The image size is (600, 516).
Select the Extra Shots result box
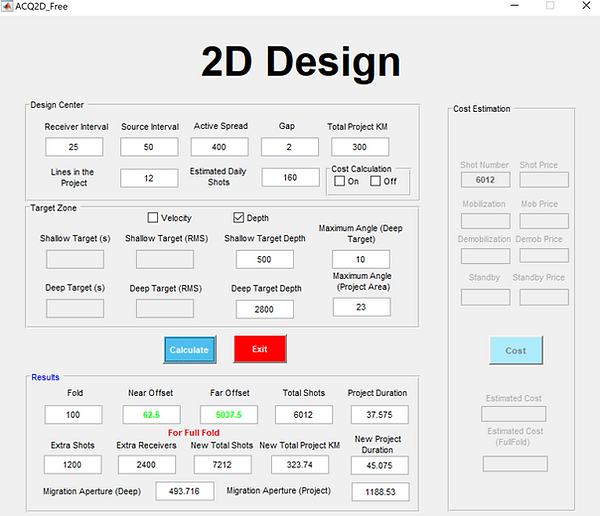[73, 465]
